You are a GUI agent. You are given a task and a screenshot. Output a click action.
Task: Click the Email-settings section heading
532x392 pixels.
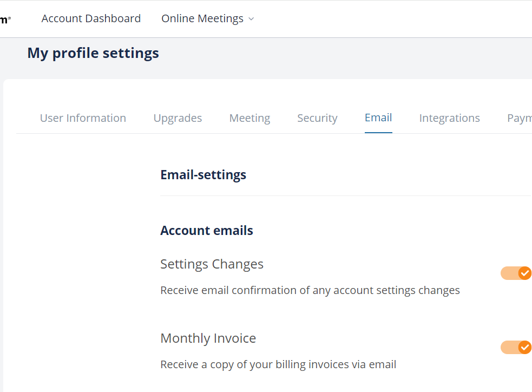pos(203,175)
